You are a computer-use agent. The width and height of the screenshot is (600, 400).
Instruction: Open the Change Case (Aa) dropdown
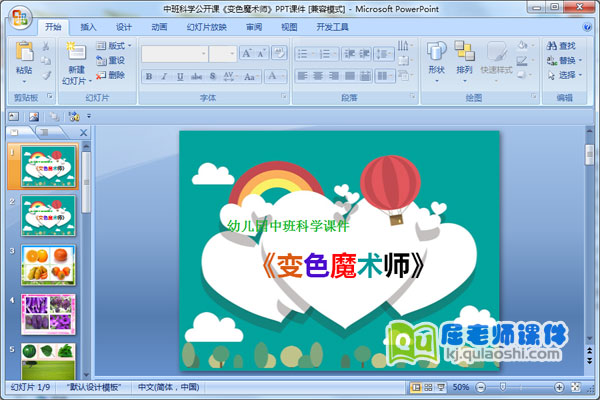[251, 76]
